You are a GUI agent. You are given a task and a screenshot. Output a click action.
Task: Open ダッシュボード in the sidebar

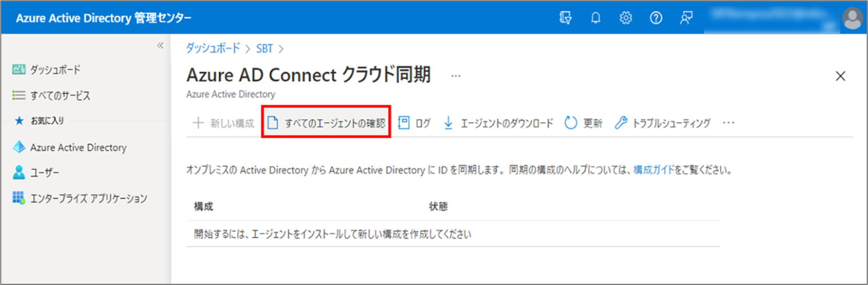[46, 69]
